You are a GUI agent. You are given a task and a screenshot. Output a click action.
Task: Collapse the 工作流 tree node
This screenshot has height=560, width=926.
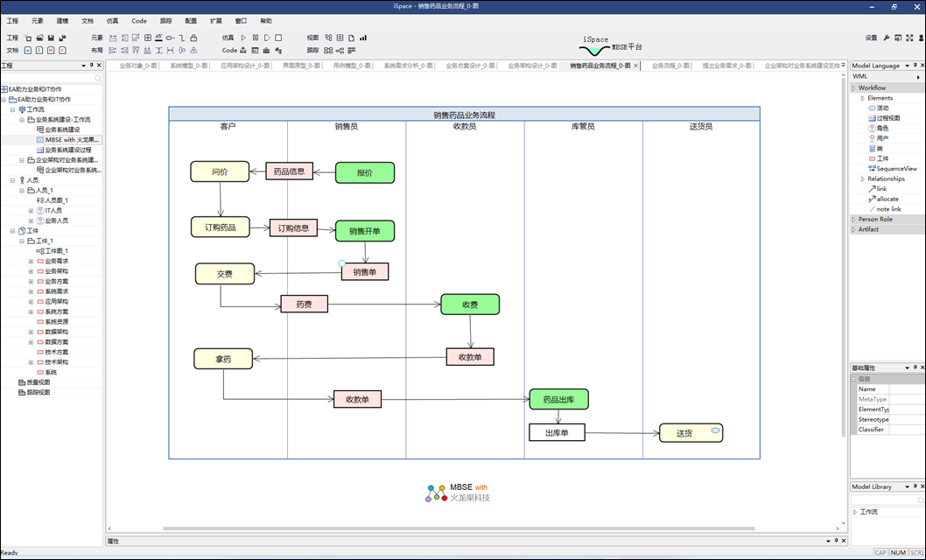[x=13, y=109]
